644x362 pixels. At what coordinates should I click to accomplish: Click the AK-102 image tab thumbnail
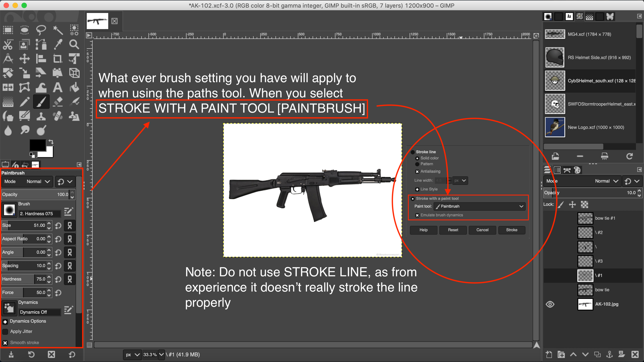coord(97,21)
